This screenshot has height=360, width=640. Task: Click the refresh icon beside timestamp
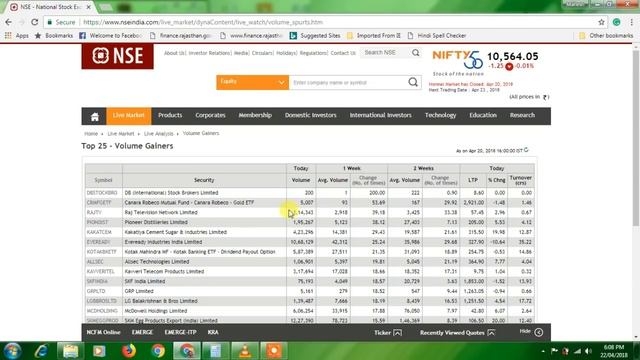pyautogui.click(x=527, y=150)
